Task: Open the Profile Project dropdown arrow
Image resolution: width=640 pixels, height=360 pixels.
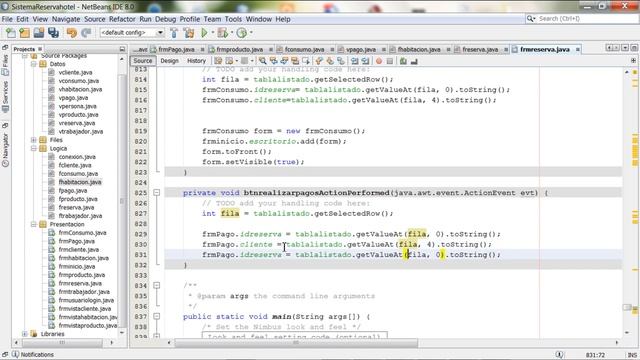Action: point(251,33)
